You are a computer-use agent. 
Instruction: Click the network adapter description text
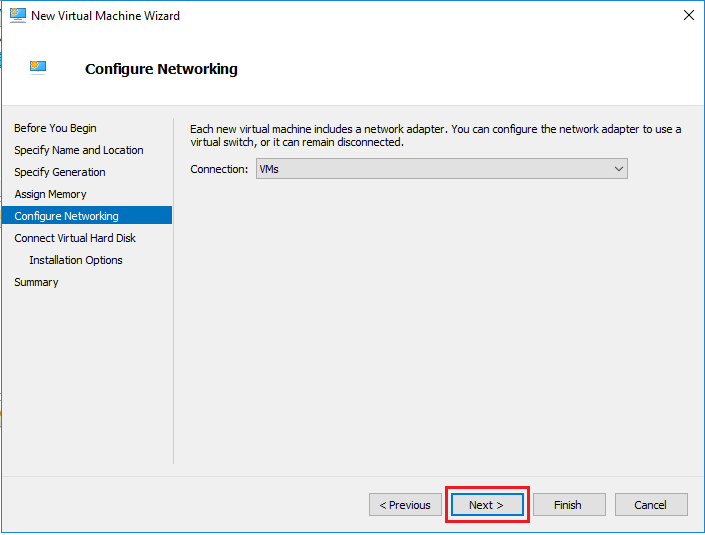[435, 135]
